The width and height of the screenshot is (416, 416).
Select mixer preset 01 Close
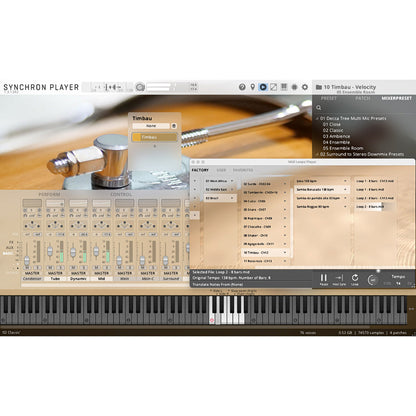click(x=332, y=124)
